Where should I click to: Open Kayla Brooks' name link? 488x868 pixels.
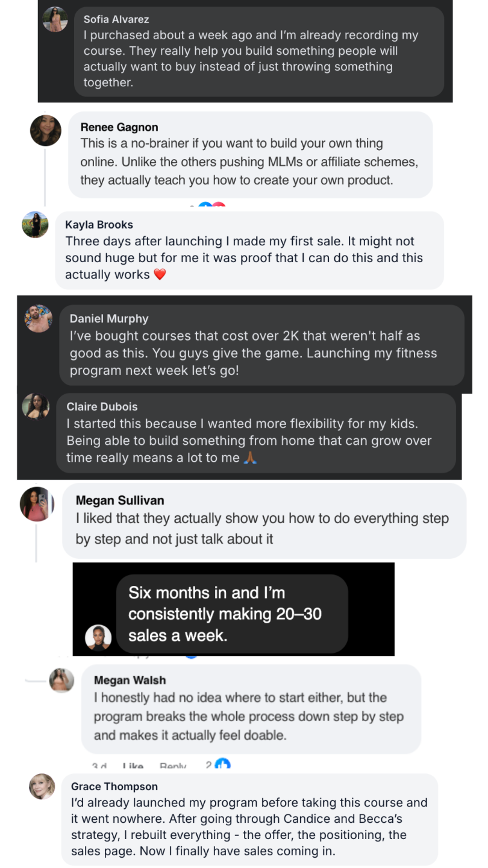pyautogui.click(x=99, y=225)
